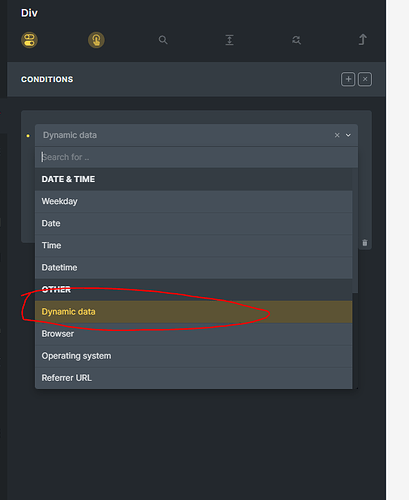The width and height of the screenshot is (409, 500).
Task: Select Date option
Action: [194, 223]
